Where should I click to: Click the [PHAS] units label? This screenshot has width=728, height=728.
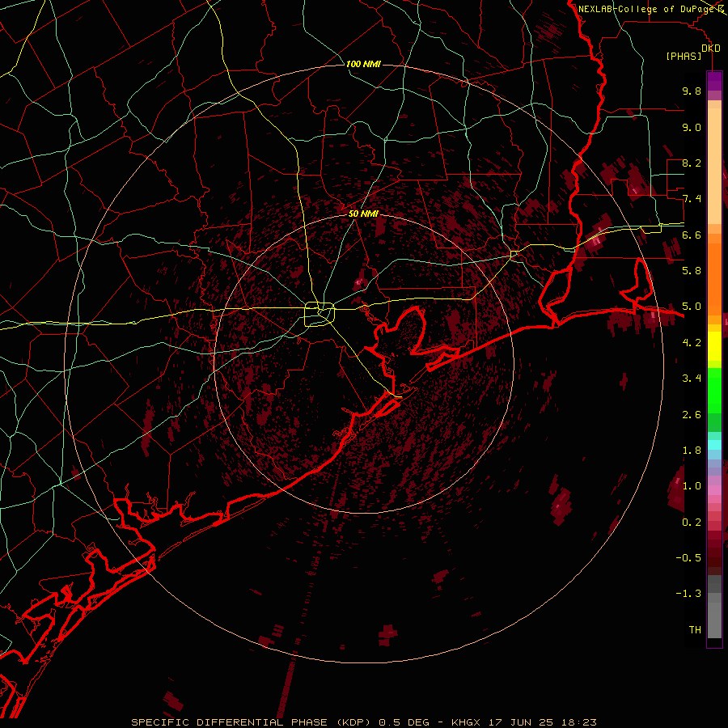pos(684,56)
